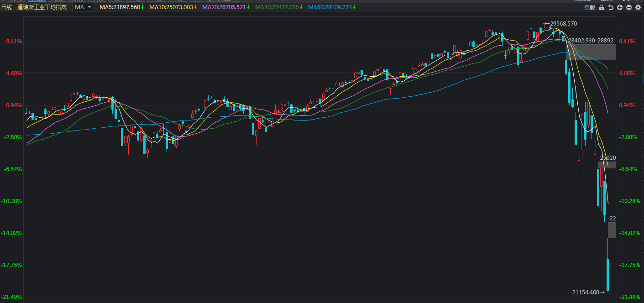644x303 pixels.
Task: Click the 日线 daily period label
Action: point(6,7)
